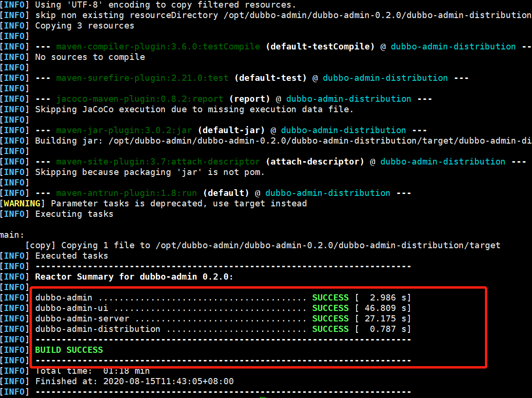The width and height of the screenshot is (532, 398).
Task: Click 'skip non existing resourceDirectory' line
Action: pyautogui.click(x=283, y=15)
